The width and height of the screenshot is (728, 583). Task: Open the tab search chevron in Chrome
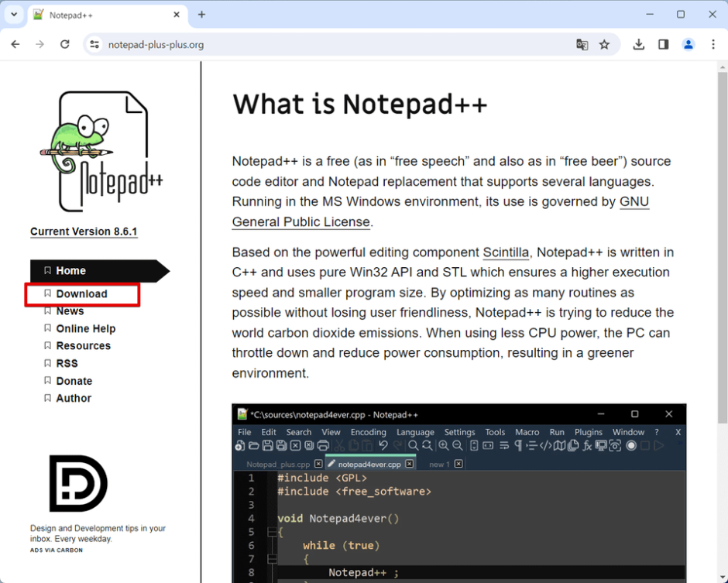(14, 15)
